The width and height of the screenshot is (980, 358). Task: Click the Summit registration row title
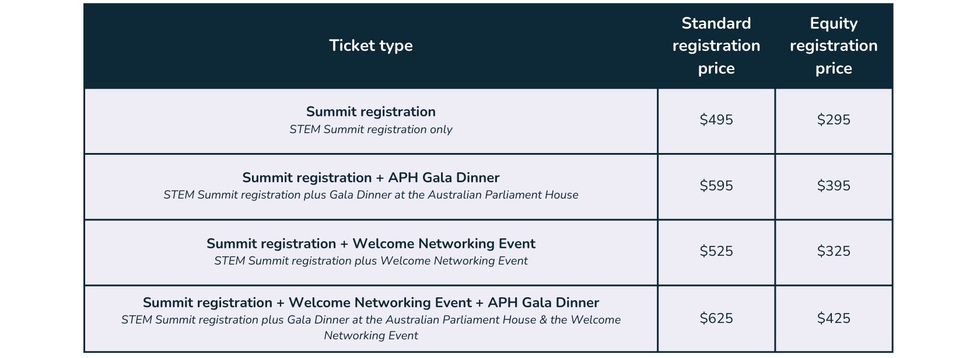click(371, 112)
